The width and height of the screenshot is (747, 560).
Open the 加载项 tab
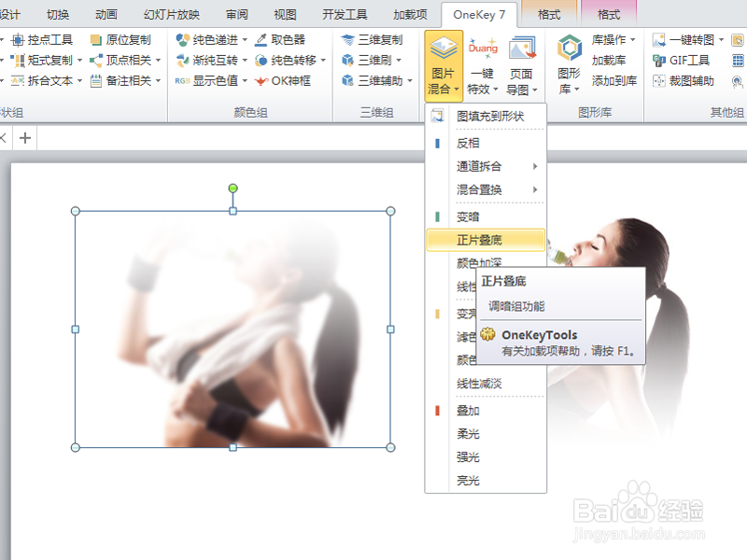click(410, 15)
